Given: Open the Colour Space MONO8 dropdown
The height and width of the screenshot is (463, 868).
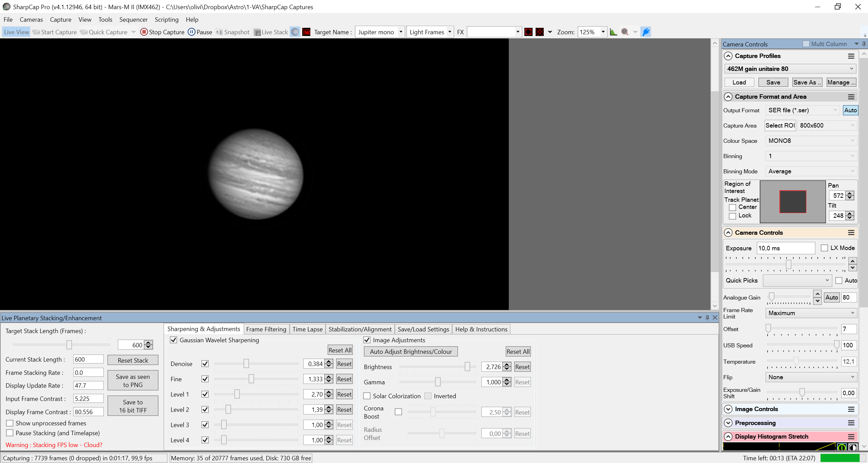Looking at the screenshot, I should coord(811,141).
